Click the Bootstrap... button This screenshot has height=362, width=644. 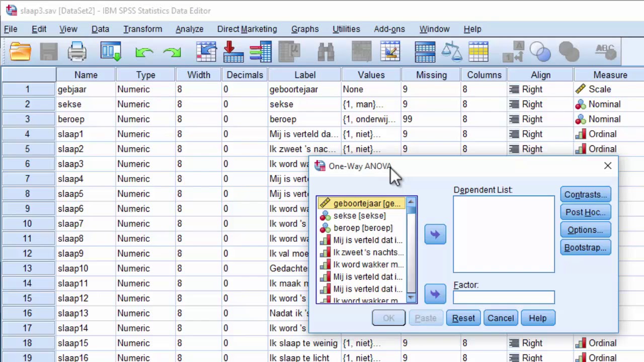click(x=586, y=247)
